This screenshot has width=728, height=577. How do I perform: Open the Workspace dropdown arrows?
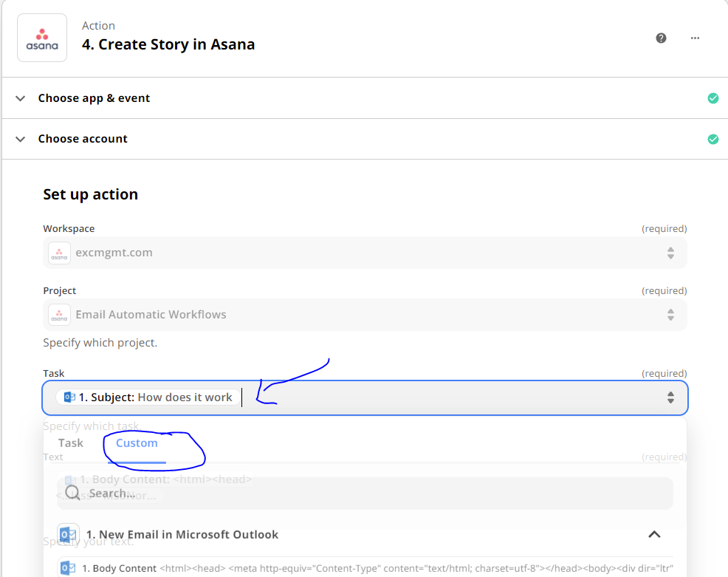point(670,253)
